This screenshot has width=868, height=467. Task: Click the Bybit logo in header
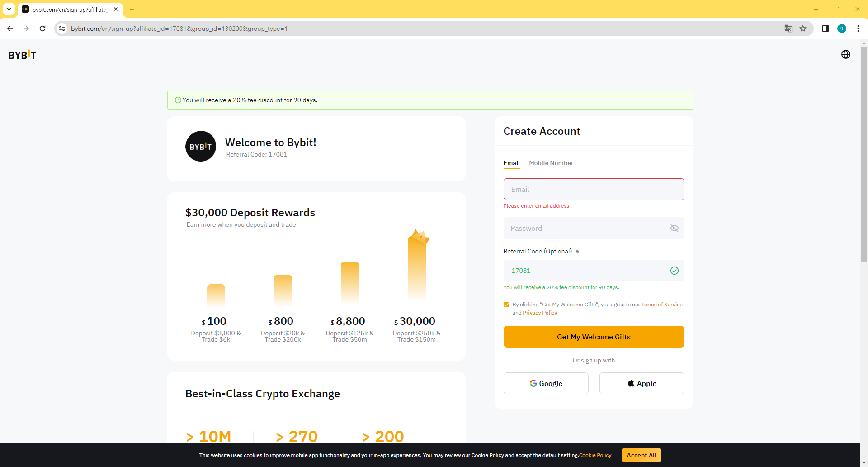pos(23,55)
